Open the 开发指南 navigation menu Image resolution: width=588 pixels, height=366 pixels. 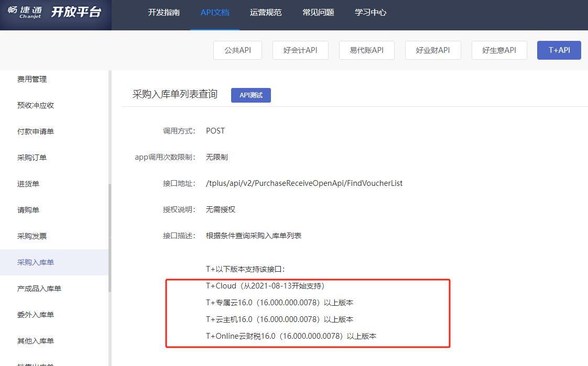[x=164, y=13]
